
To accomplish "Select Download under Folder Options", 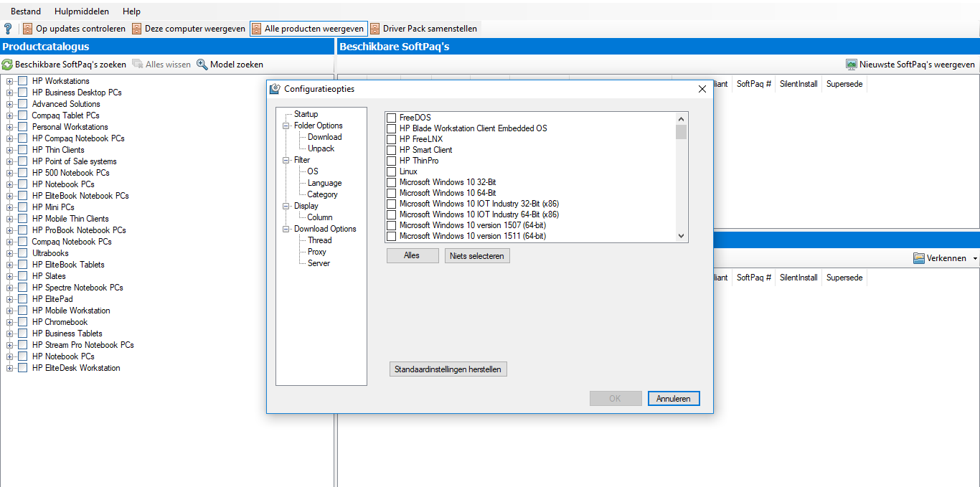I will click(325, 137).
